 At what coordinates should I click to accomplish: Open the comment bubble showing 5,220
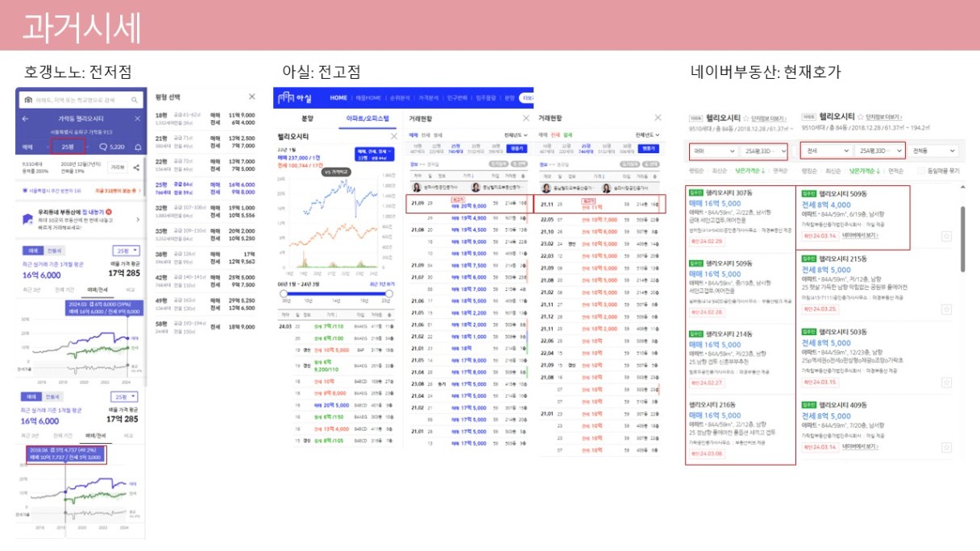pyautogui.click(x=110, y=147)
